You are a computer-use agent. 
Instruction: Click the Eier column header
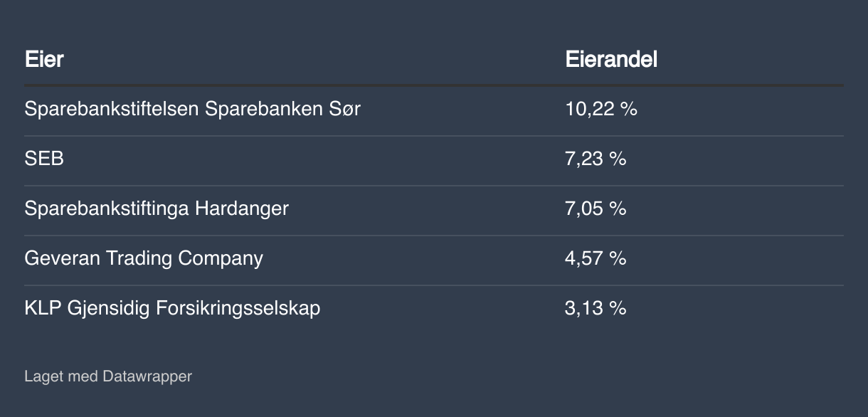[x=44, y=60]
